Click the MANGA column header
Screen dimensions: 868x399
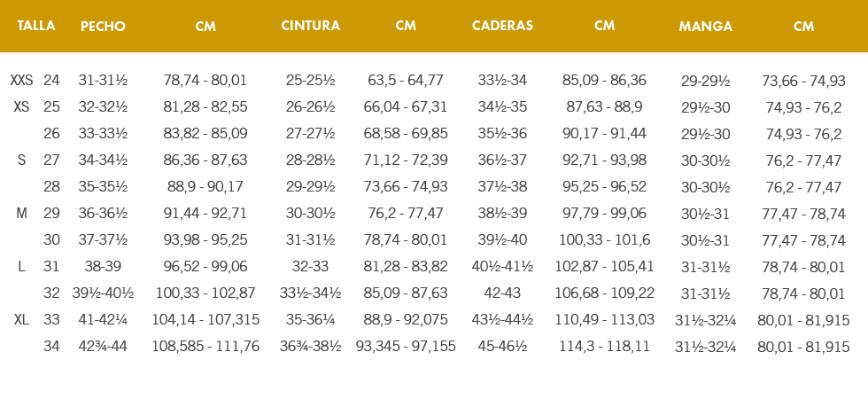point(705,27)
